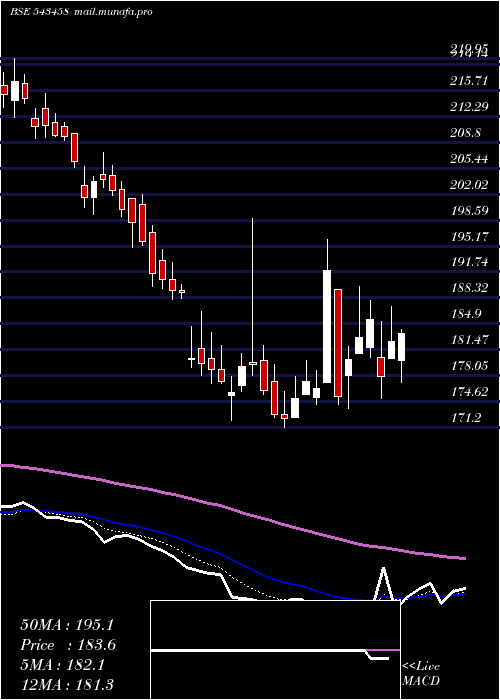500x700 pixels.
Task: Click the 5MA : 182.1 readout
Action: pos(62,665)
